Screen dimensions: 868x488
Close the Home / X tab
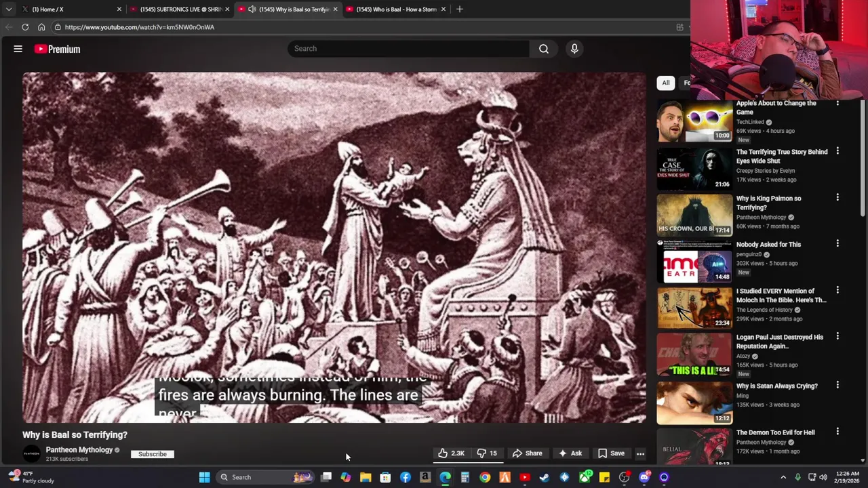coord(119,9)
